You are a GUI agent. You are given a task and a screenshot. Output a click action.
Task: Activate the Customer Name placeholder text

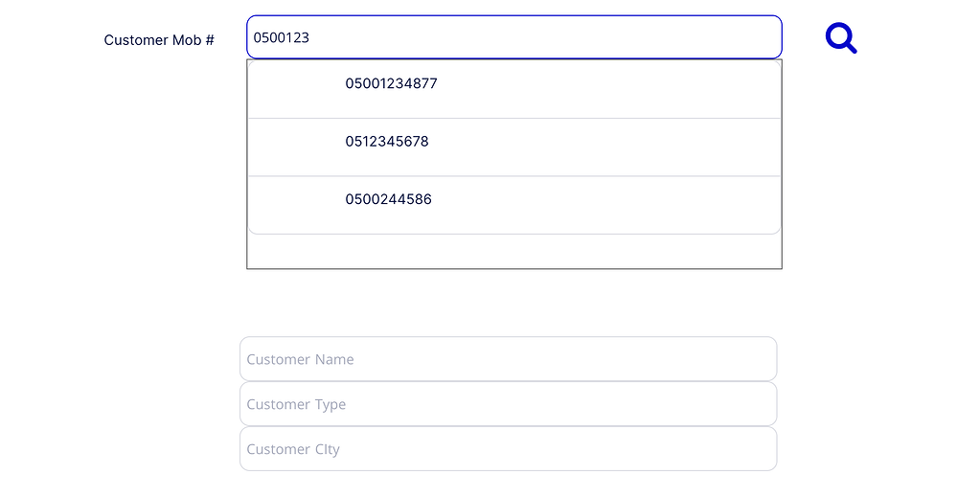[301, 360]
